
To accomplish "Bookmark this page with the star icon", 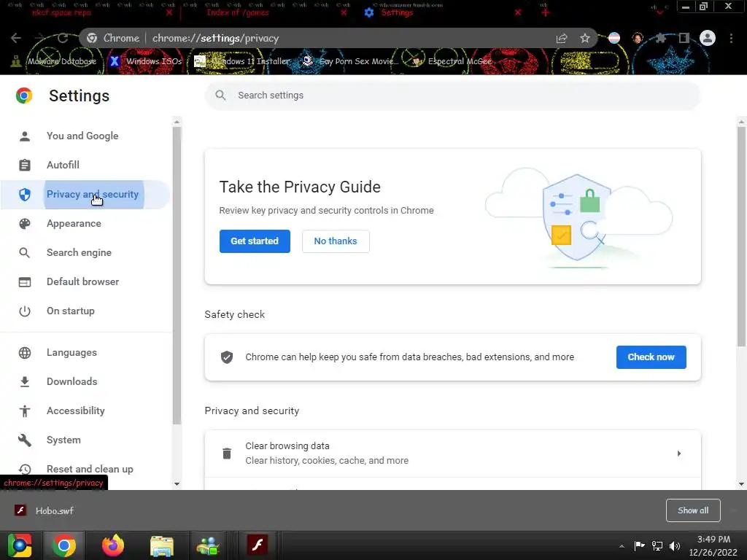I will (x=585, y=38).
